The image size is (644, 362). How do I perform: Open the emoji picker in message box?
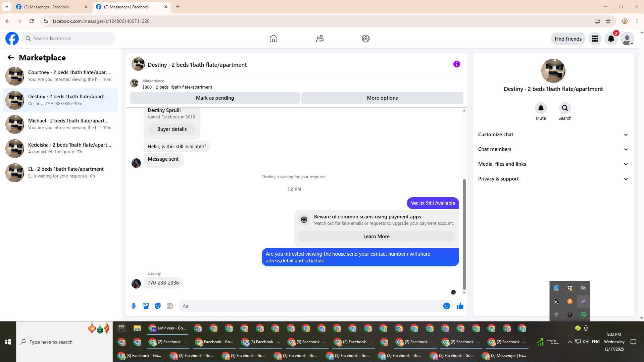[x=447, y=306]
